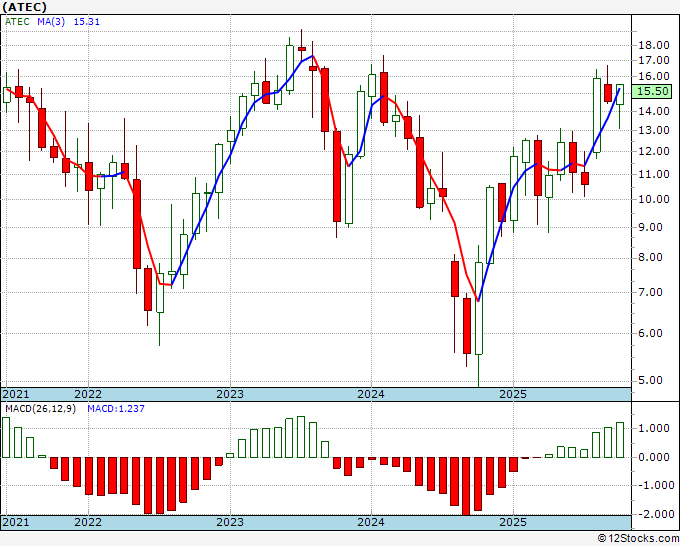Click 2021 on the MACD panel time axis
Screen dimensions: 680x546
(x=16, y=522)
